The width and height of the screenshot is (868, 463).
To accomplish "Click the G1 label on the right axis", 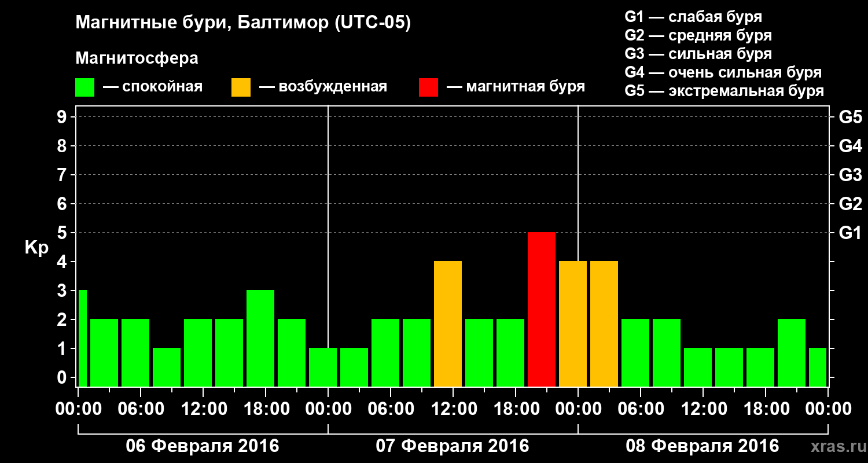I will [x=850, y=233].
